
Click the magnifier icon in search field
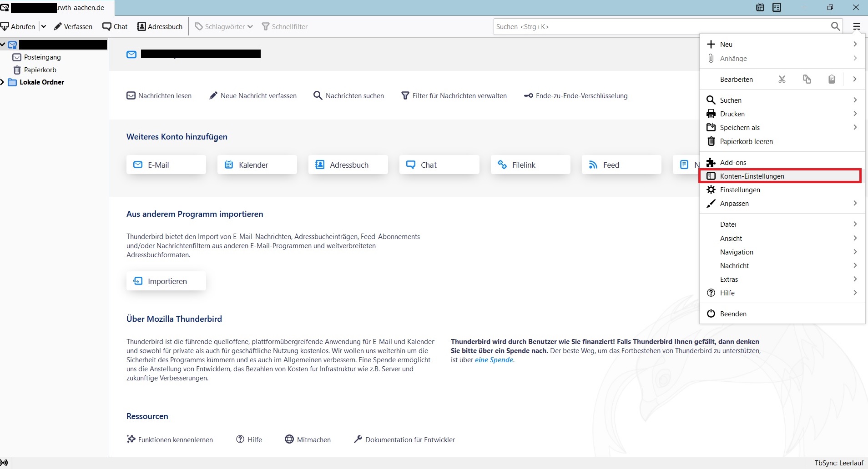coord(835,26)
